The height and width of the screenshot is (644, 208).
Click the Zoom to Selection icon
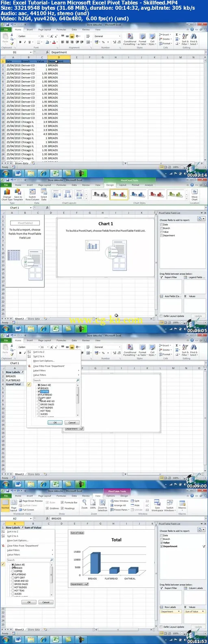tap(102, 505)
